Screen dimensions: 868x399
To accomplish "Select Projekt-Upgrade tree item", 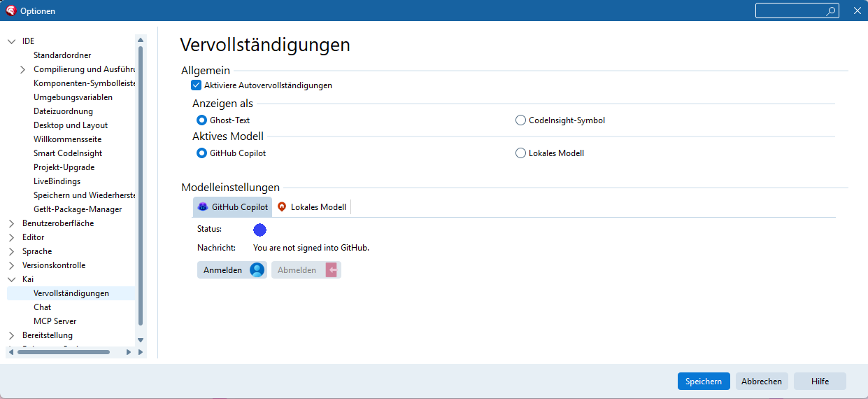I will (64, 167).
